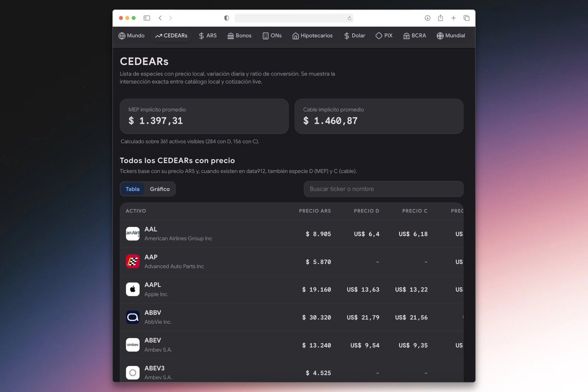Open the Dolar section
The width and height of the screenshot is (588, 392).
click(354, 36)
